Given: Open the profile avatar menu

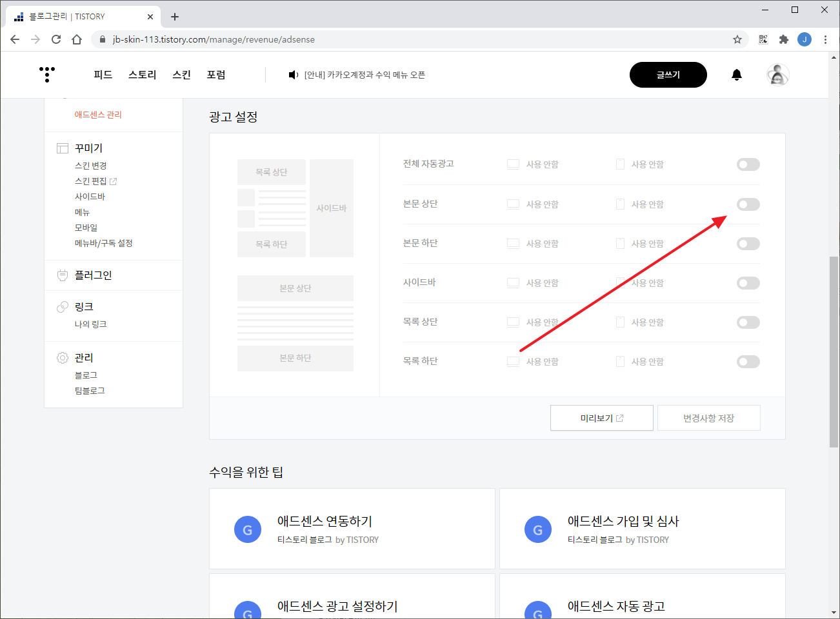Looking at the screenshot, I should tap(778, 75).
